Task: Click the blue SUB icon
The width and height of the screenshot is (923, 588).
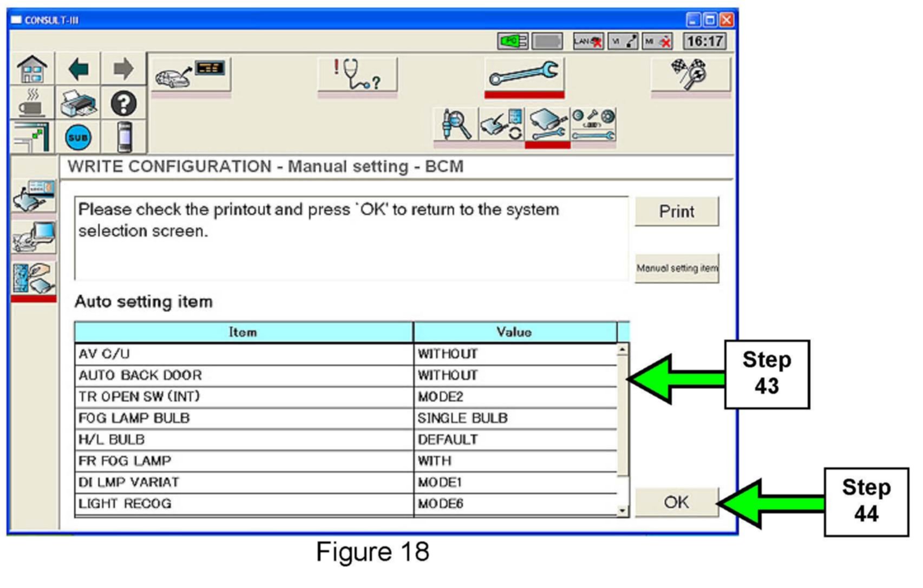Action: 78,137
